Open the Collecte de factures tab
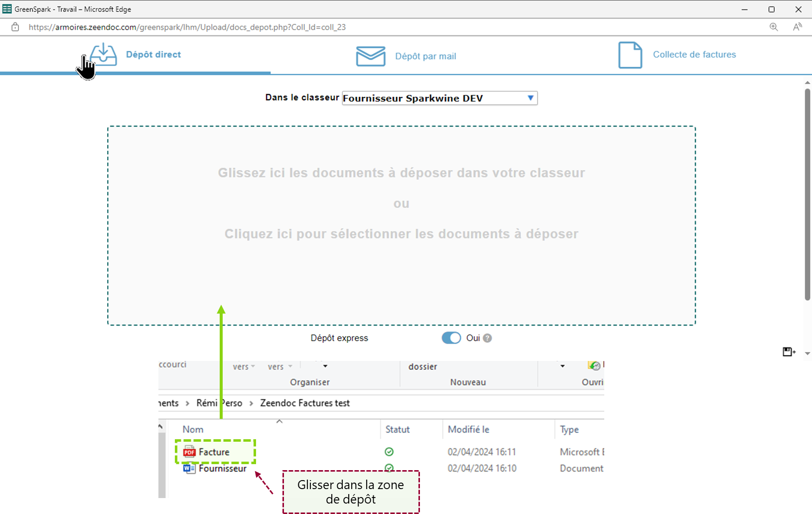This screenshot has width=812, height=514. (x=694, y=55)
